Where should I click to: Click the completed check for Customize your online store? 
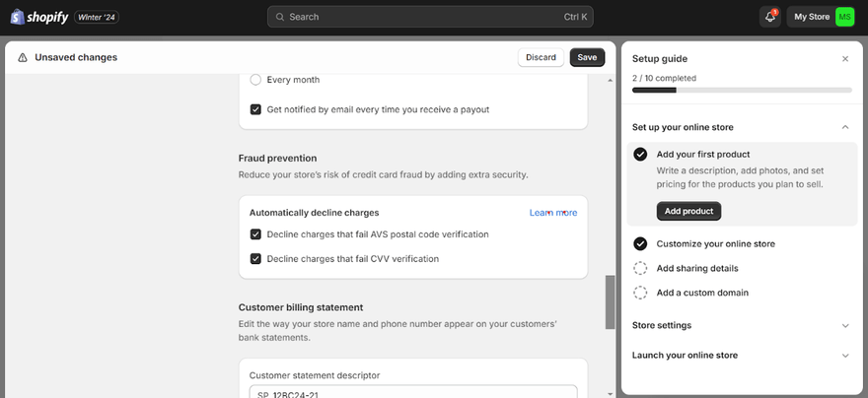click(x=640, y=243)
